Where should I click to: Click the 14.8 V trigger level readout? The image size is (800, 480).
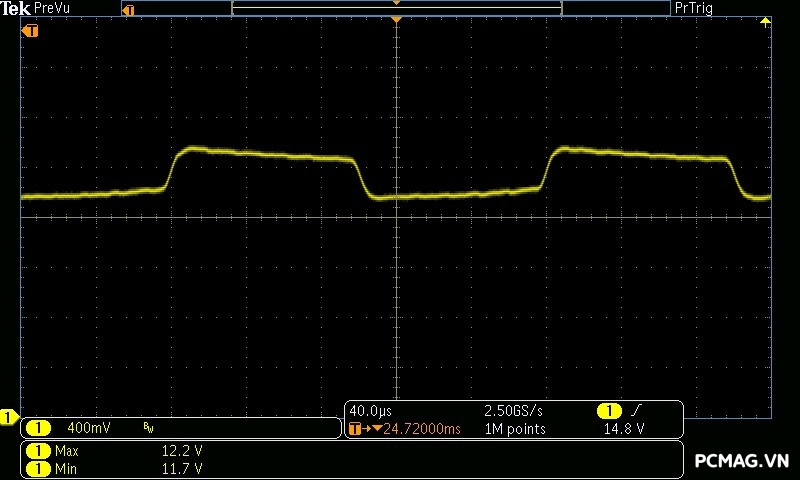tap(623, 429)
